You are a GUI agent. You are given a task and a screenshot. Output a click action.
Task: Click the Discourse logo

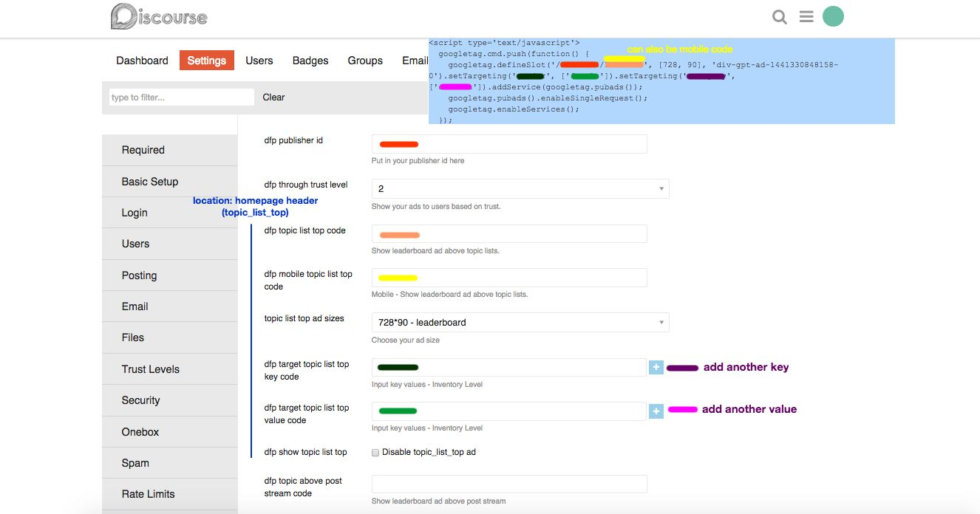159,16
